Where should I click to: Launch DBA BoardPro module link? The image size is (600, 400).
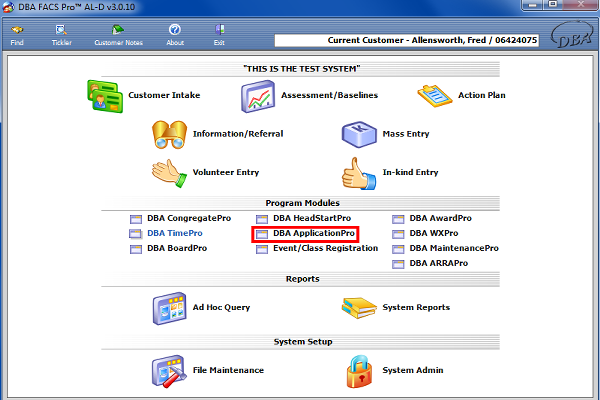coord(177,248)
